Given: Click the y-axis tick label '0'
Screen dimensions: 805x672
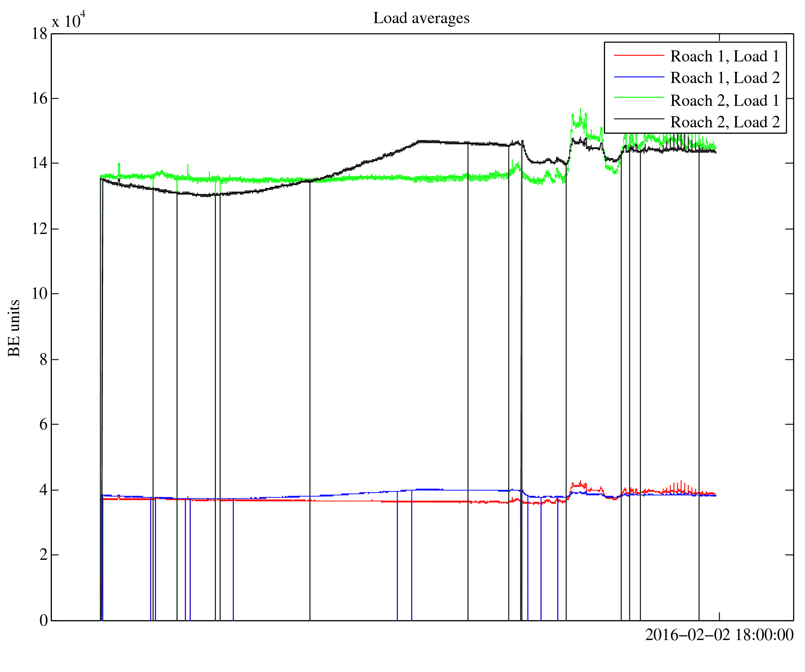Looking at the screenshot, I should coord(44,620).
